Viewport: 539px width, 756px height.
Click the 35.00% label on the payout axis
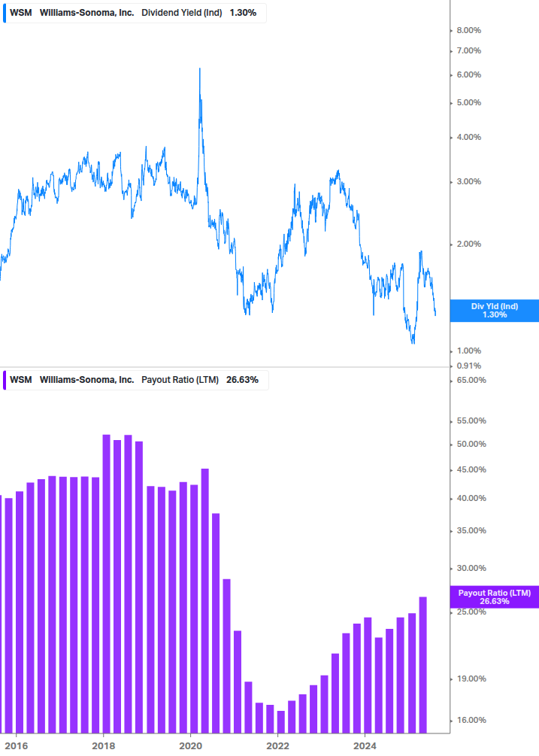coord(471,531)
